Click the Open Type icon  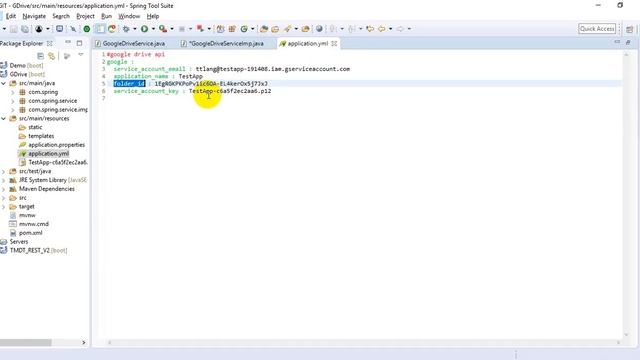pos(264,29)
